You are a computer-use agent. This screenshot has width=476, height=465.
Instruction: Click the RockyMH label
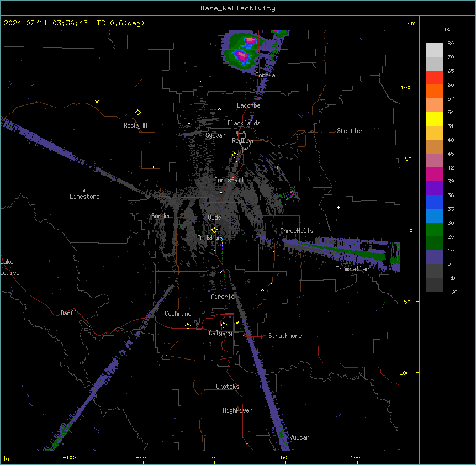(135, 125)
